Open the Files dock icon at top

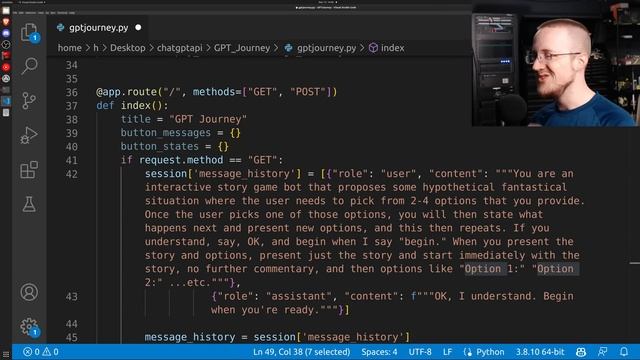[6, 10]
